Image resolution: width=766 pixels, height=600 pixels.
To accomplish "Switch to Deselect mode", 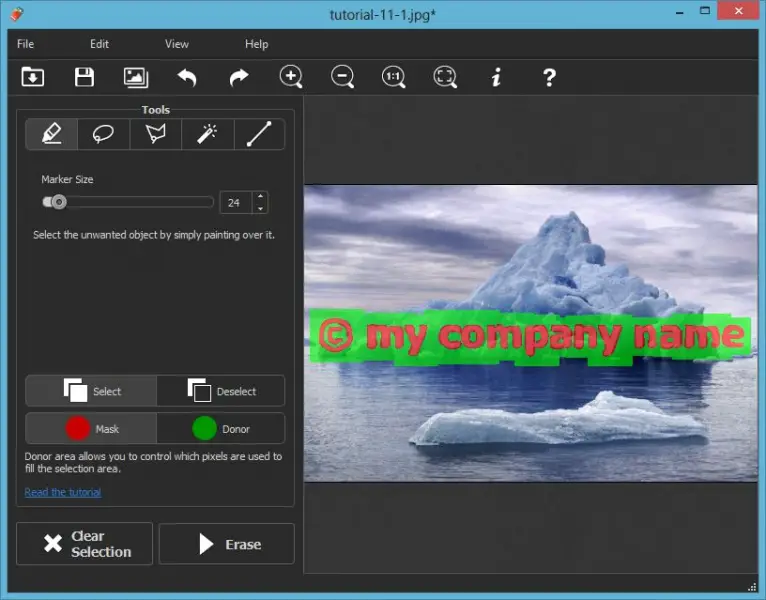I will [x=221, y=391].
